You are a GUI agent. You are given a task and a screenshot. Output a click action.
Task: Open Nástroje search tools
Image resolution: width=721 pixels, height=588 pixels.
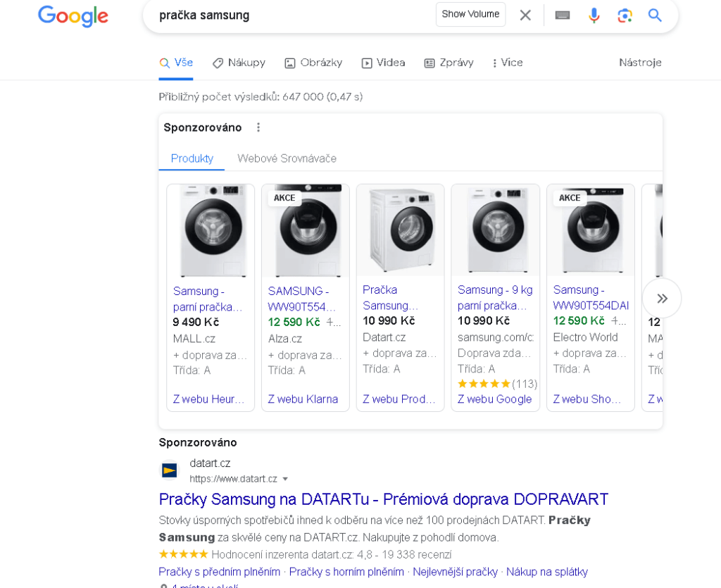point(640,63)
